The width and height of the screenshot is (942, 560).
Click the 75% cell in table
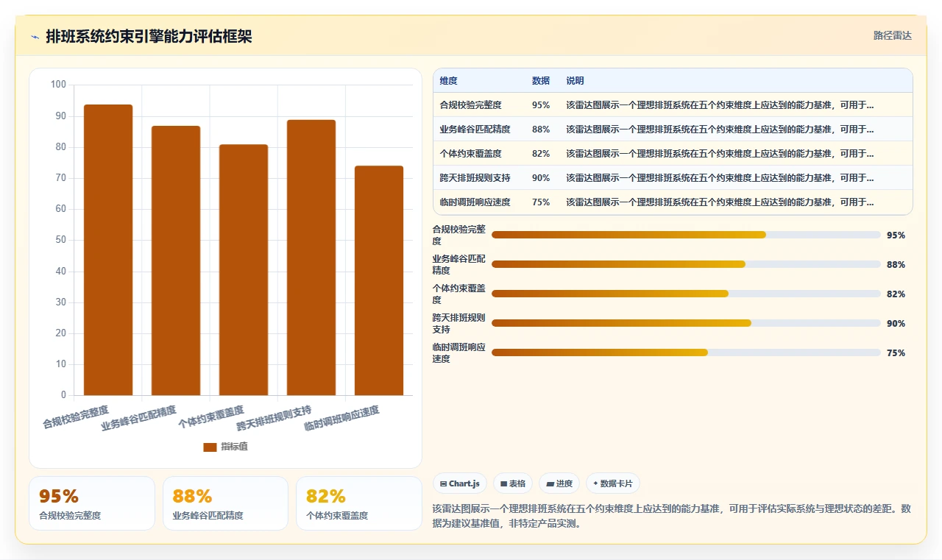541,202
